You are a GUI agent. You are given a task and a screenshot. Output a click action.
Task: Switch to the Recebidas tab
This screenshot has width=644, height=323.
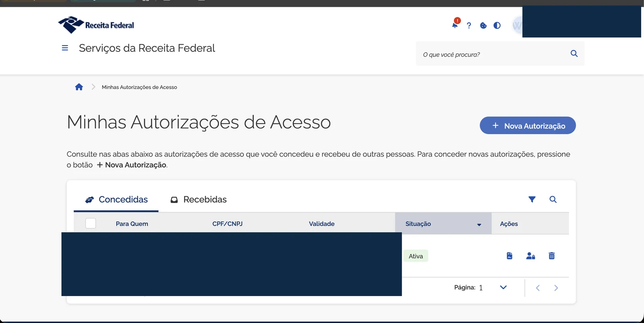(x=198, y=200)
